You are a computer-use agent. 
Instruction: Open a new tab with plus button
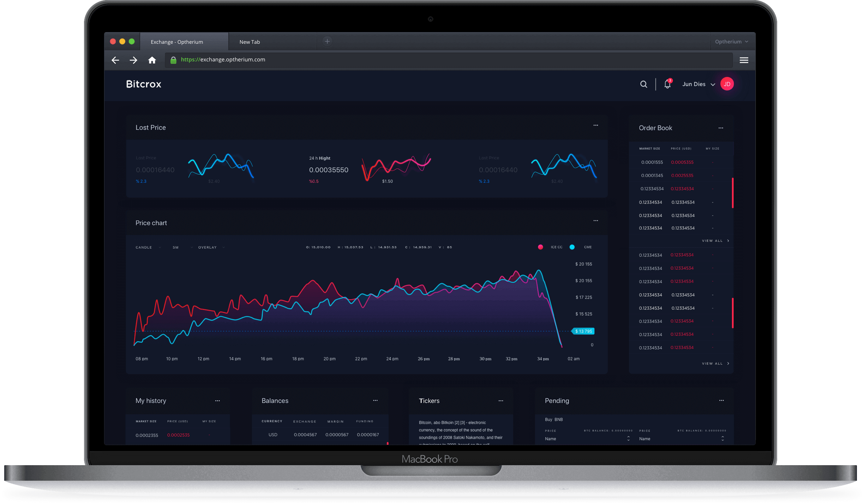[x=328, y=42]
